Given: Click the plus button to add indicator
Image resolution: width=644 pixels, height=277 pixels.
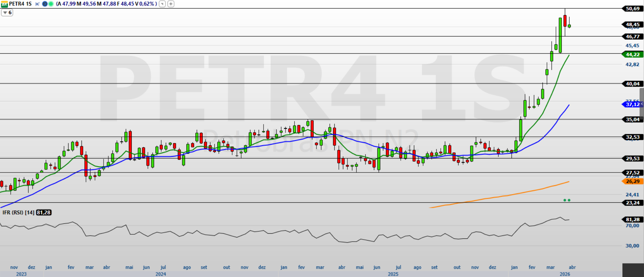Looking at the screenshot, I should coord(171,4).
